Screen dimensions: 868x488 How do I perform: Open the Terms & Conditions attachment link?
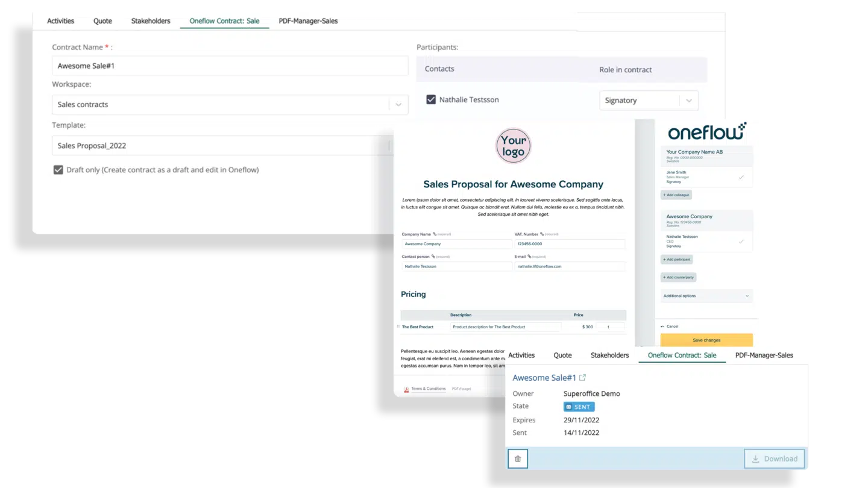(429, 389)
